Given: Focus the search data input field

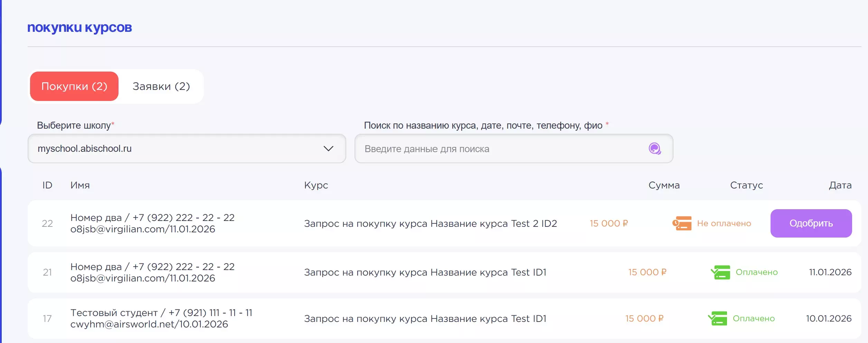Looking at the screenshot, I should coord(501,149).
